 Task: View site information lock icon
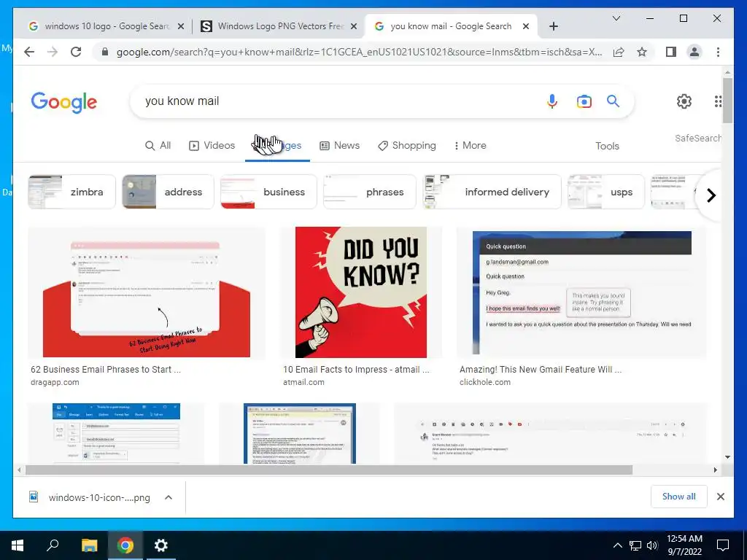(105, 52)
